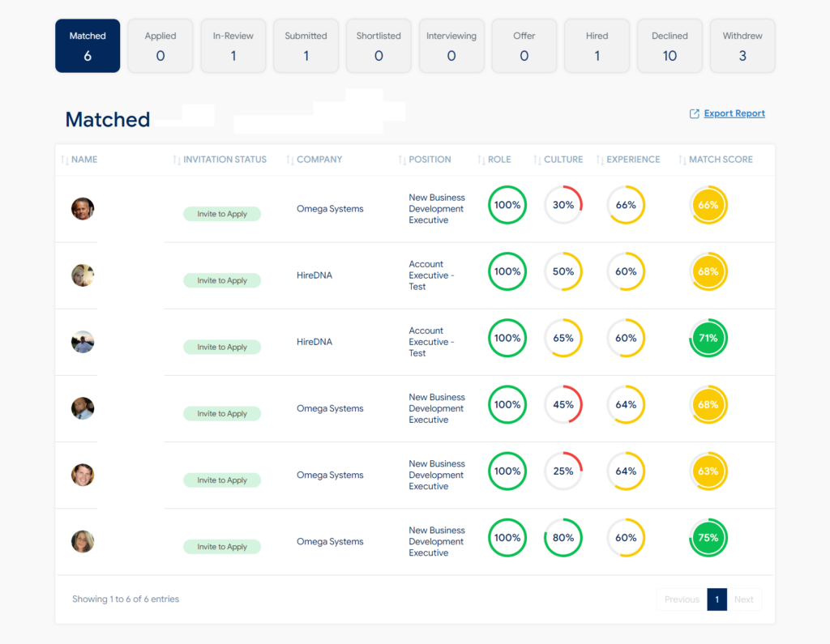This screenshot has width=830, height=644.
Task: Select candidate photo in the 63% match row
Action: click(83, 475)
